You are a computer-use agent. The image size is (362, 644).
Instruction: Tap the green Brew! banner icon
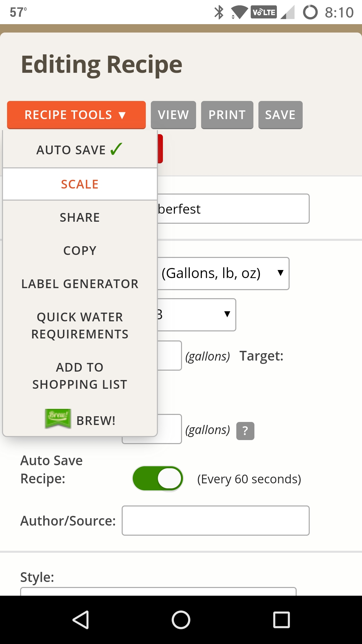pos(58,419)
